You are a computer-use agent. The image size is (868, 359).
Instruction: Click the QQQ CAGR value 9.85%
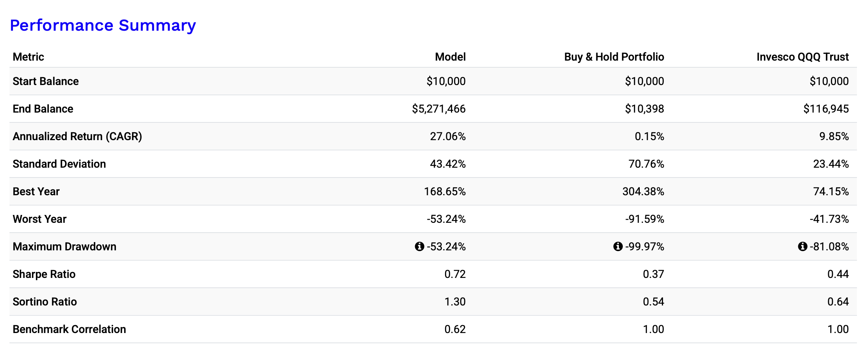834,136
